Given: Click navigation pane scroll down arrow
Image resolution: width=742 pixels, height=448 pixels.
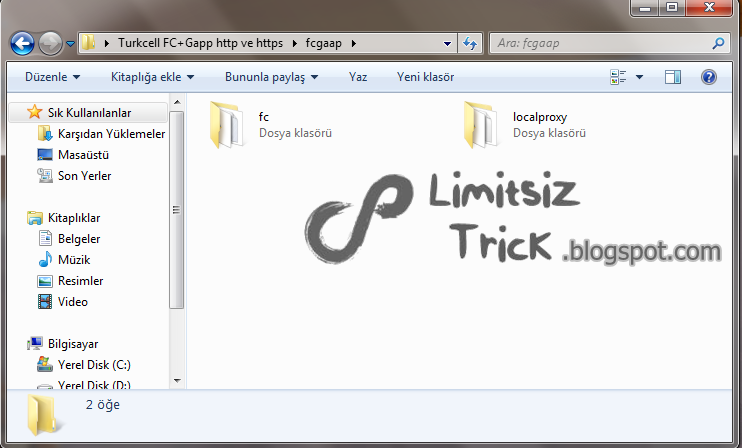Looking at the screenshot, I should [x=177, y=380].
